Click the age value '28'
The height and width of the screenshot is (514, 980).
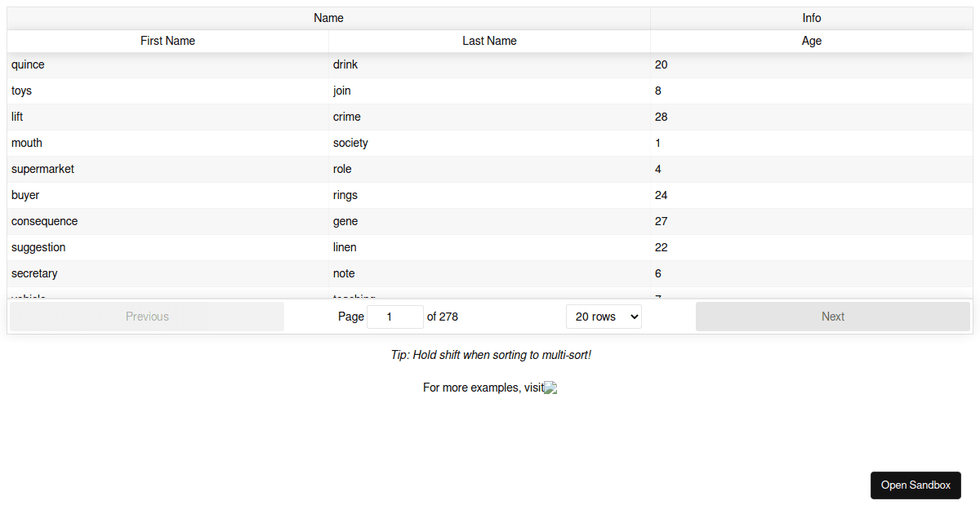(661, 117)
